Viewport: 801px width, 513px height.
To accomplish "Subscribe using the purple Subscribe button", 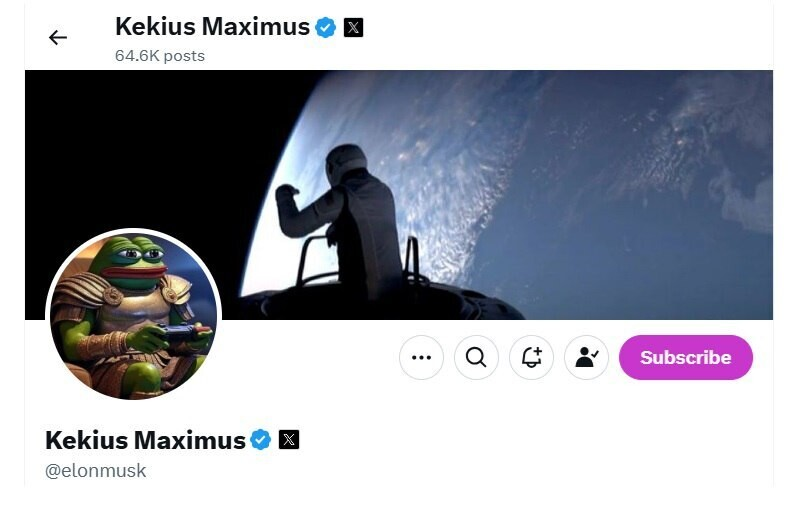I will click(686, 358).
